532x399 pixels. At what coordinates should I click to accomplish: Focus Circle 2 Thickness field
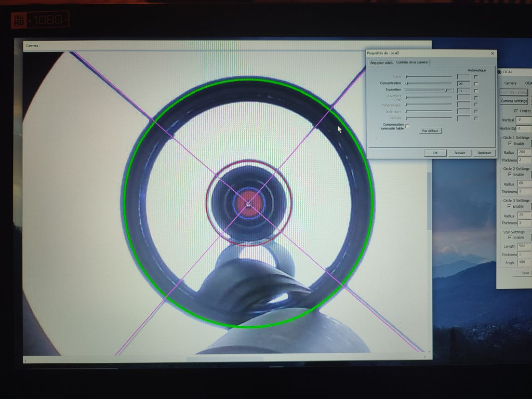[x=525, y=192]
